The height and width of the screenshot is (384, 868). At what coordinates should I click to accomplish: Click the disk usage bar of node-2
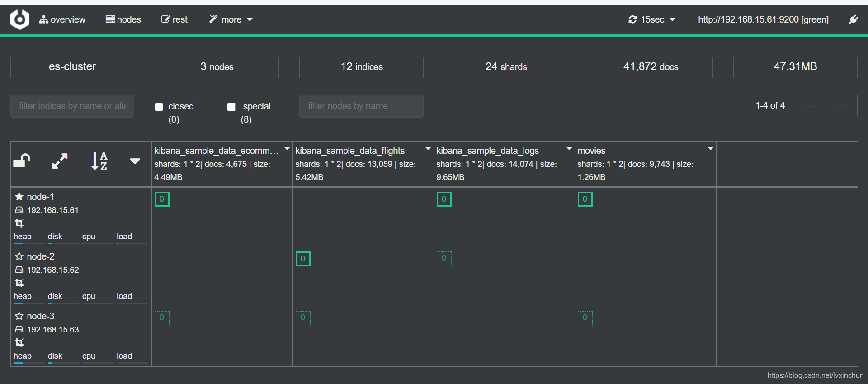pos(64,303)
